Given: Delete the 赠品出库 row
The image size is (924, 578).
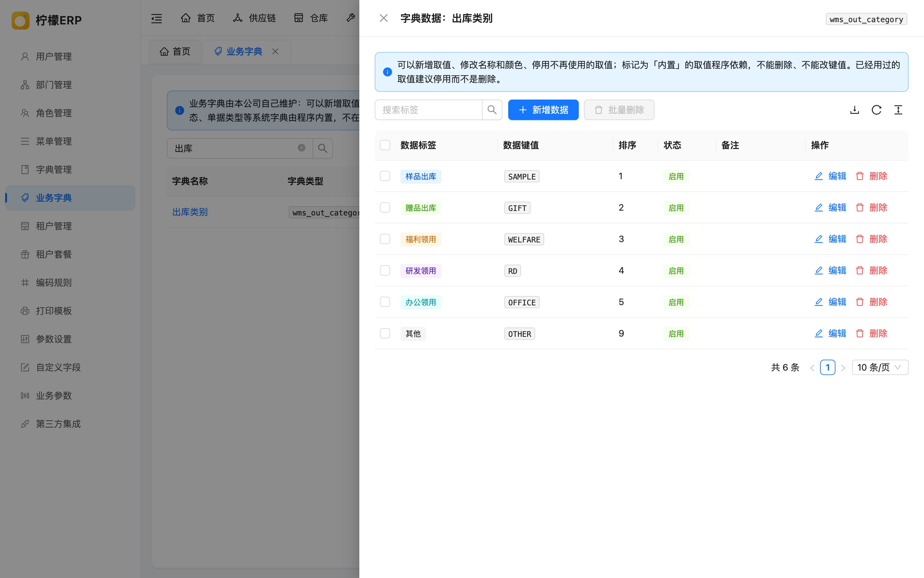Looking at the screenshot, I should tap(871, 207).
